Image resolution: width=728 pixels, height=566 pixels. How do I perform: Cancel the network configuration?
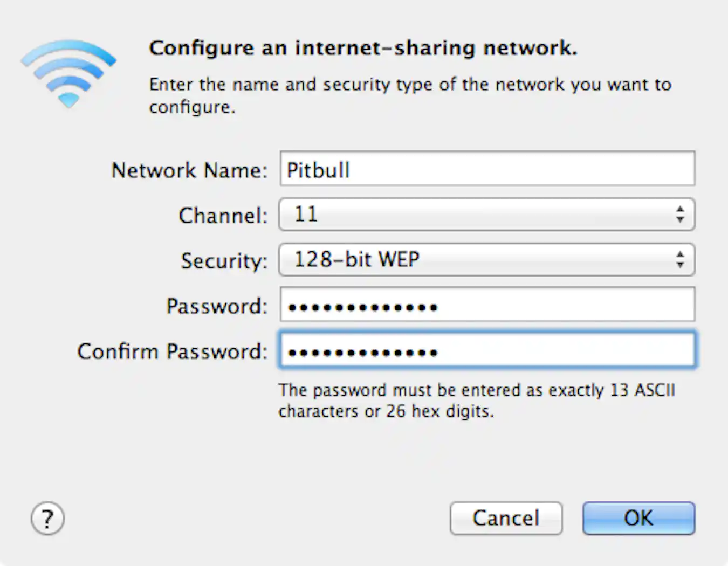point(506,518)
